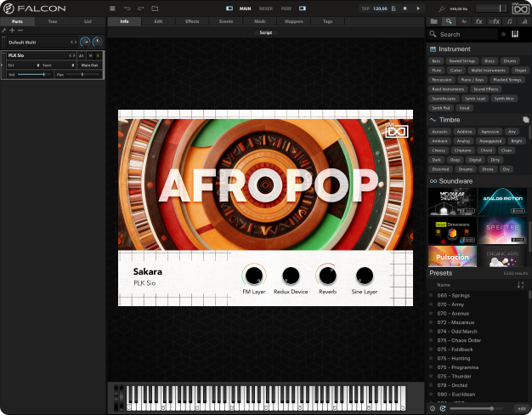The image size is (532, 415).
Task: Switch to the Effects tab
Action: coord(192,20)
